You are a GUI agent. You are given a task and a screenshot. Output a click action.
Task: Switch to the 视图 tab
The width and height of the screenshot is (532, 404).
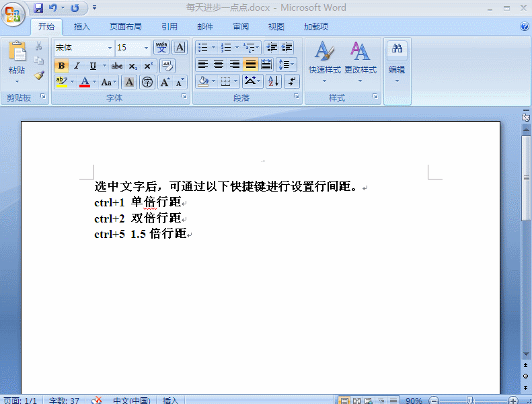coord(276,26)
